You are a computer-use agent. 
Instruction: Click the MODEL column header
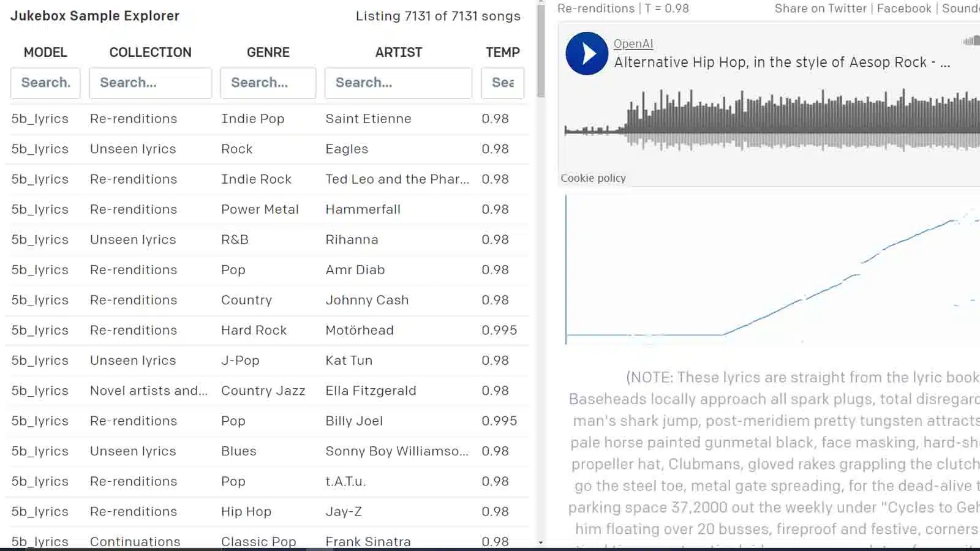pos(45,52)
